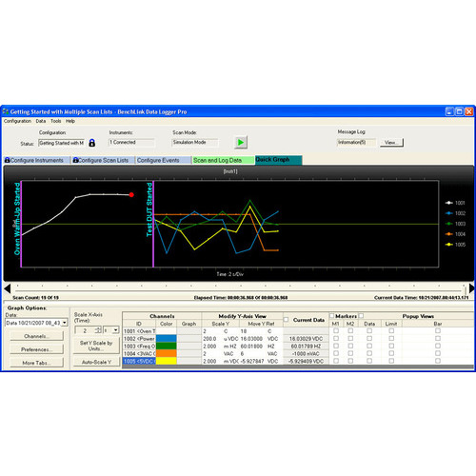The height and width of the screenshot is (476, 476).
Task: Click the Oven Warm-Up Started event marker
Action: point(17,218)
